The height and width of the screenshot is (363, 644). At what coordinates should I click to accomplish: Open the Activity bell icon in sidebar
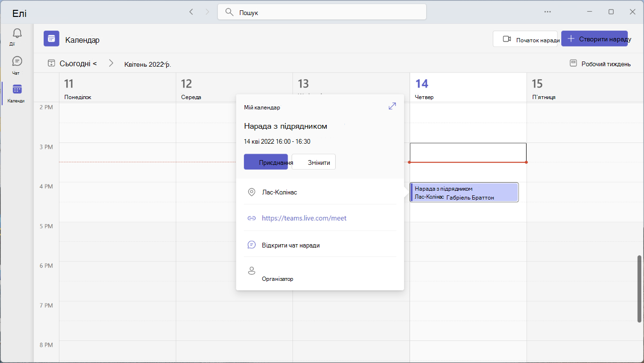17,33
